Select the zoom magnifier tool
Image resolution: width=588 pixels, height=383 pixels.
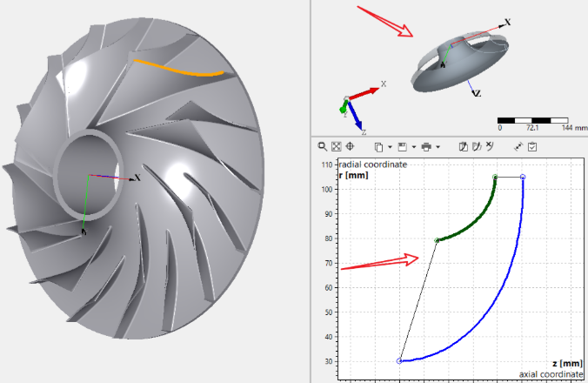click(x=322, y=146)
